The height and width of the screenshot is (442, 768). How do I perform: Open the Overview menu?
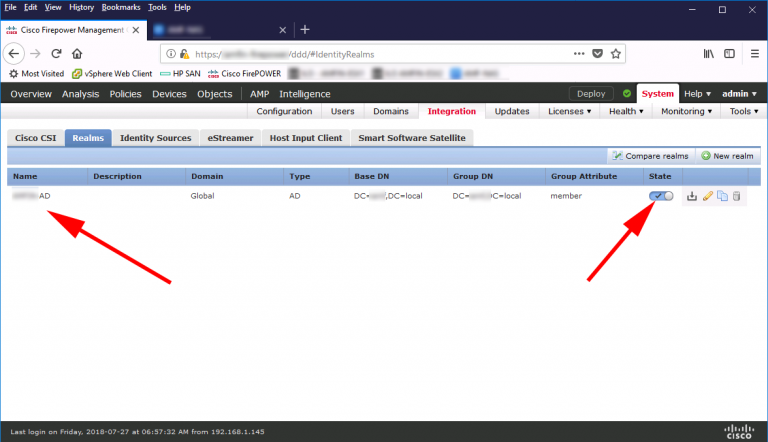coord(31,94)
